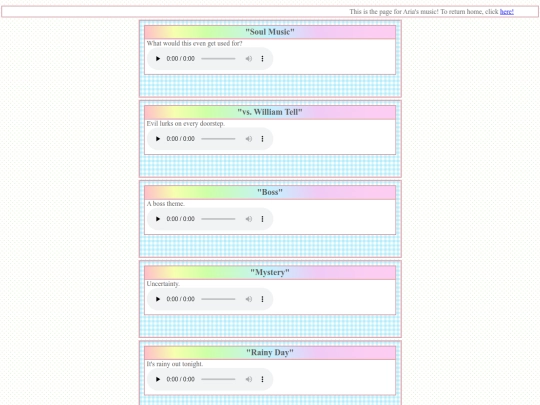Click the "vs. William Tell" title heading
Screen dimensions: 540x405
(270, 112)
